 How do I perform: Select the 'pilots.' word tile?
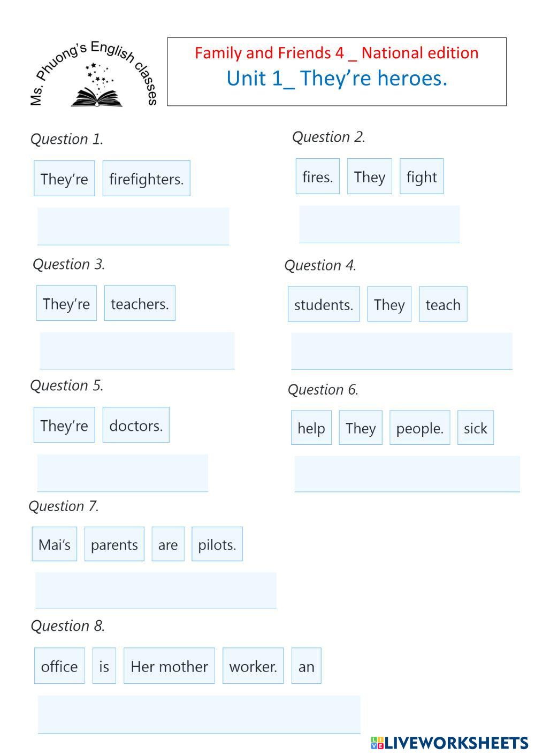click(217, 544)
